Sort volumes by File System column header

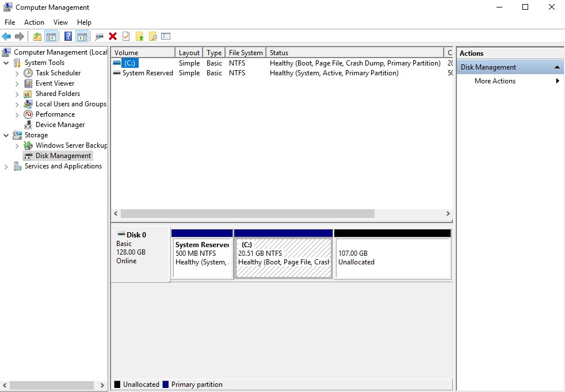(x=246, y=53)
